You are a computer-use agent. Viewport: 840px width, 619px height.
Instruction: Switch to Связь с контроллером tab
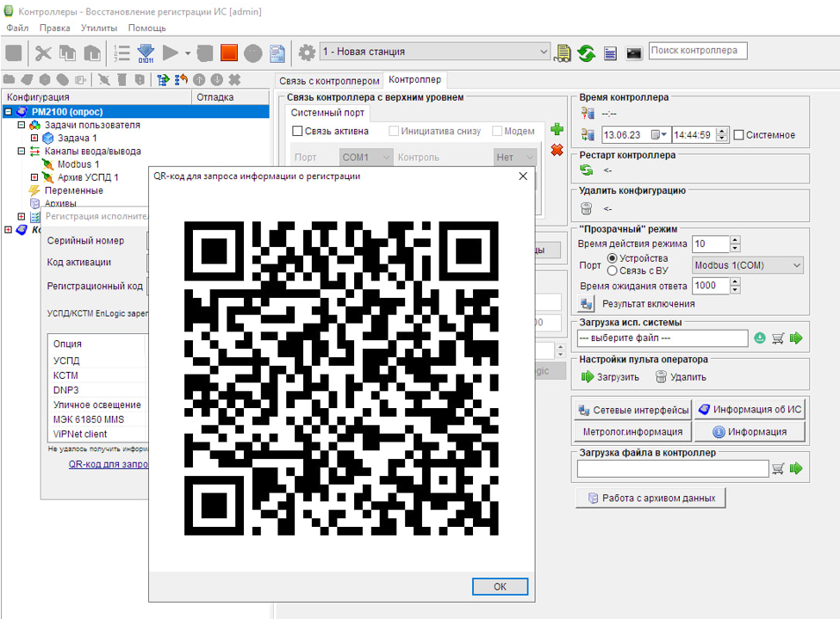(x=329, y=81)
